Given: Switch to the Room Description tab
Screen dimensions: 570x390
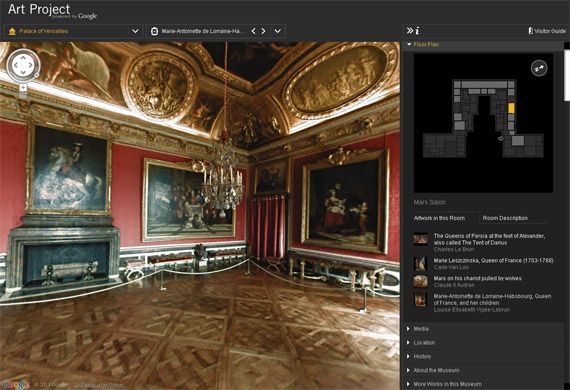Looking at the screenshot, I should (x=505, y=218).
